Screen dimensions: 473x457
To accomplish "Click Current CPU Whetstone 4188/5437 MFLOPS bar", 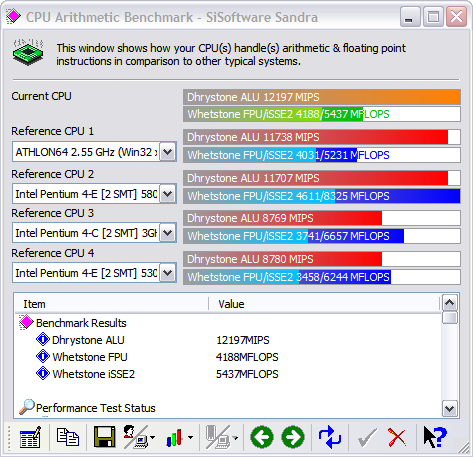I will pyautogui.click(x=322, y=114).
